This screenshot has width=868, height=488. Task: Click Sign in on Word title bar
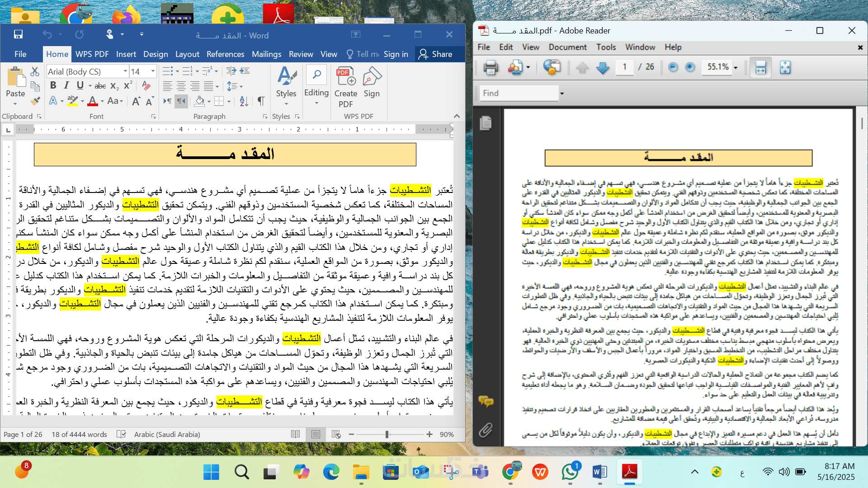(x=396, y=54)
